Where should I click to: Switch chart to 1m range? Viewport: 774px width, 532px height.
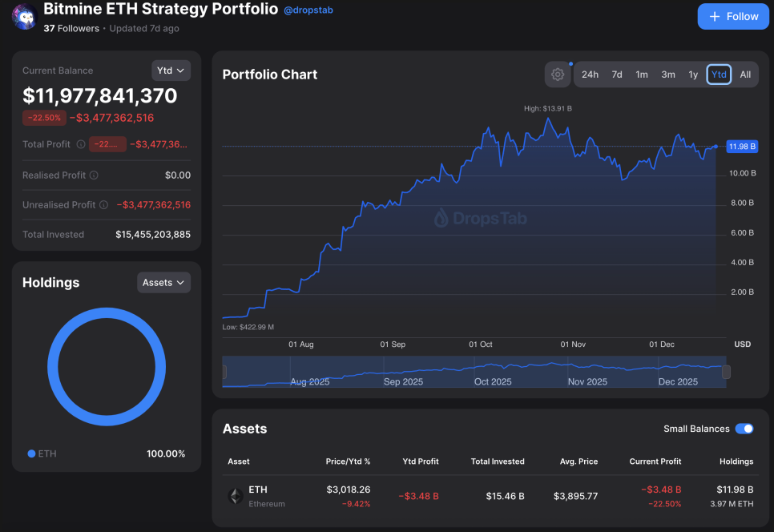point(642,75)
